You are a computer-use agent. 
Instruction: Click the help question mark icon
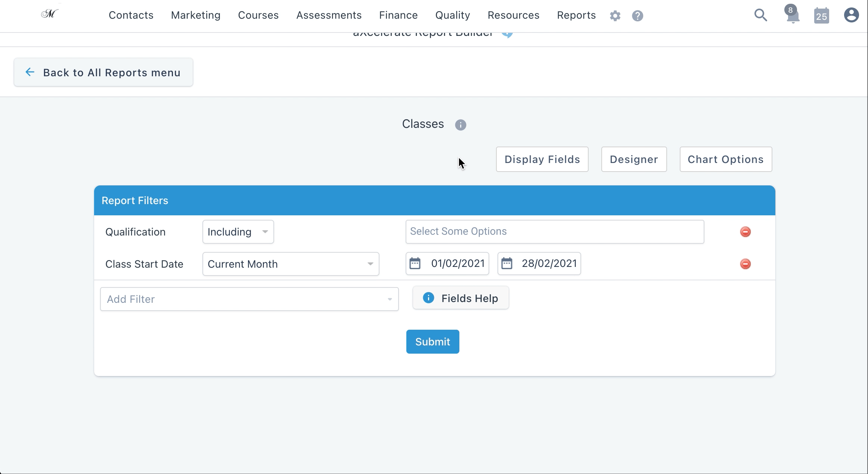pos(638,16)
